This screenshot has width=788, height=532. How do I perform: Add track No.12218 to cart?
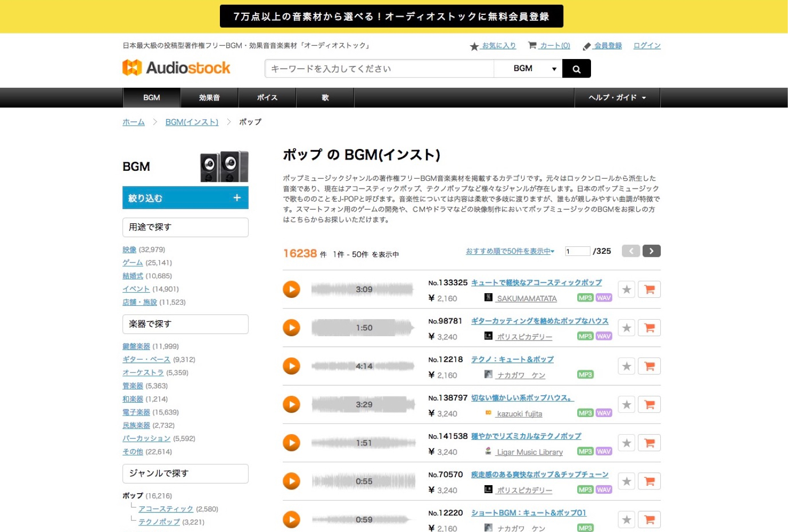649,366
